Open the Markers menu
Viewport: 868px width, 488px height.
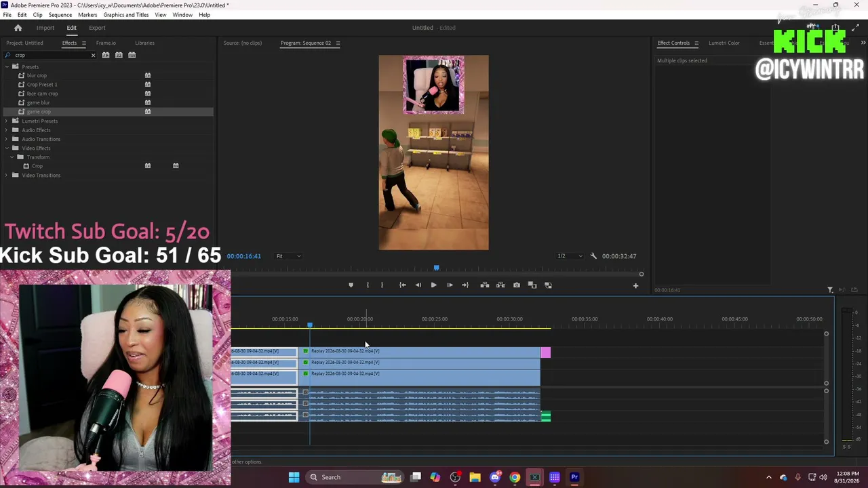87,15
